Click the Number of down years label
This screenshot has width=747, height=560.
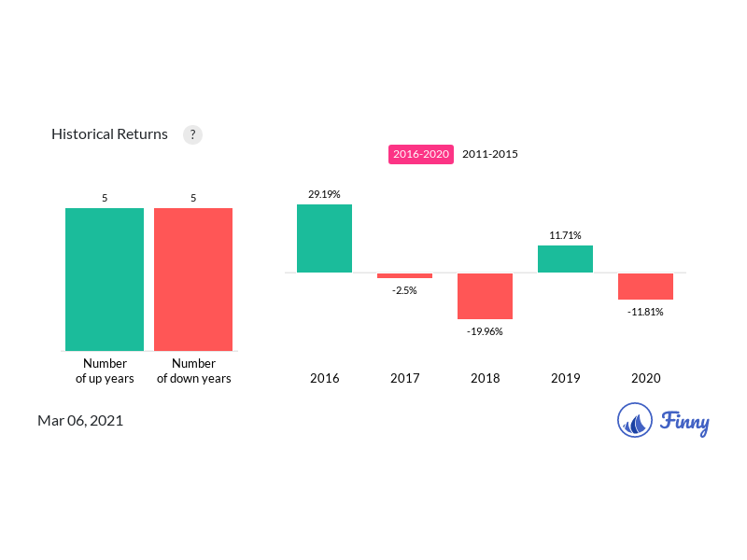(193, 371)
